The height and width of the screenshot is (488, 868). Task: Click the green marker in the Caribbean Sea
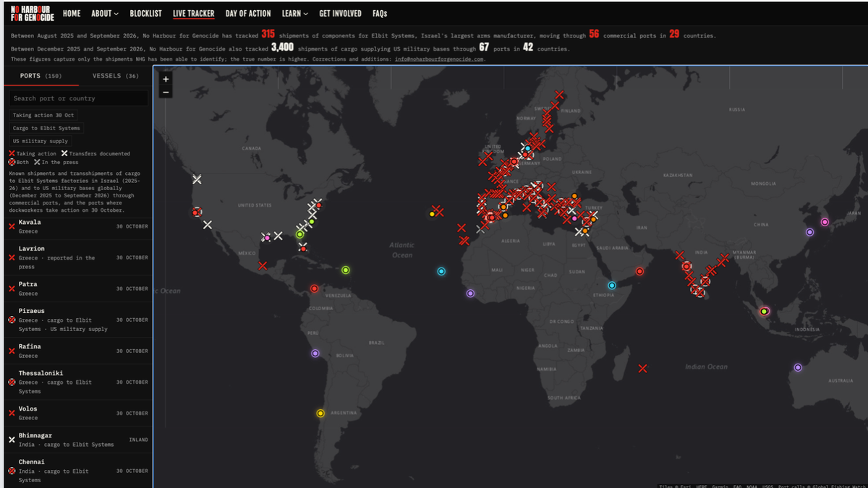click(346, 270)
